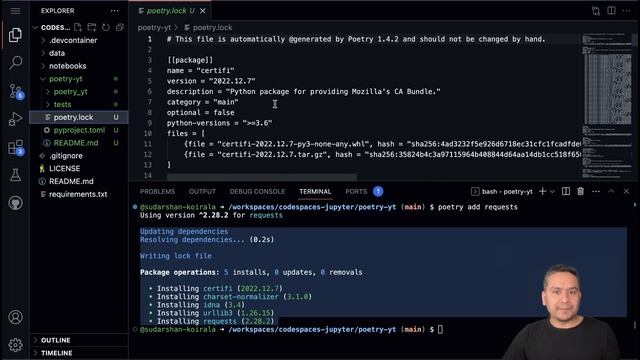Image resolution: width=640 pixels, height=360 pixels.
Task: Open the Explorer view in activity bar
Action: [16, 36]
